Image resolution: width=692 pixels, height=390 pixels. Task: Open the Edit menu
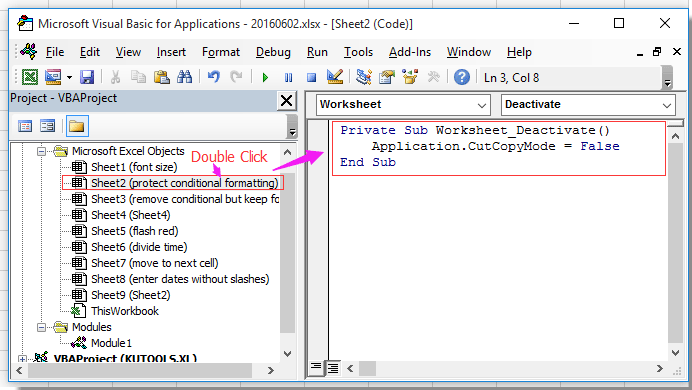(90, 52)
